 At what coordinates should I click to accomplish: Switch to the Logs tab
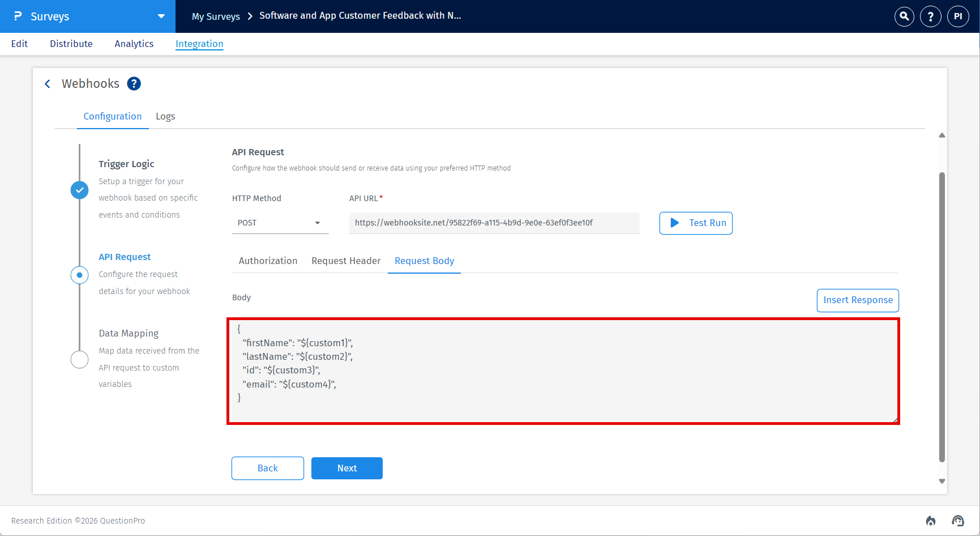tap(165, 116)
